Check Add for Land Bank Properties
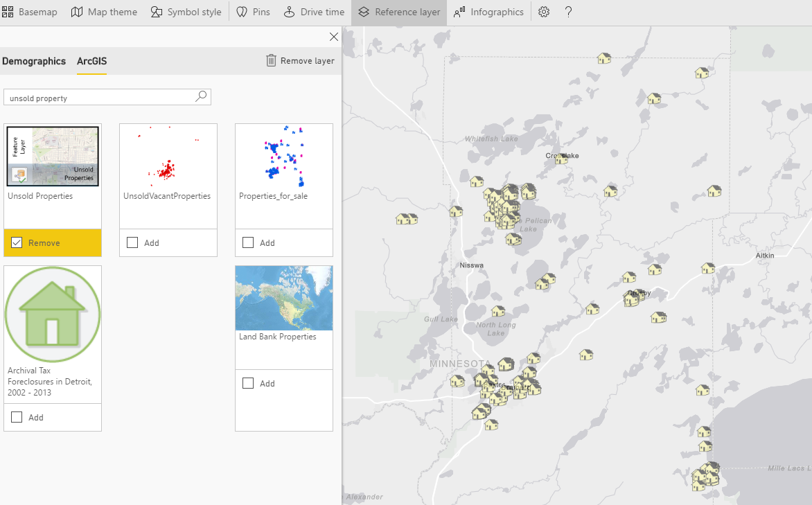 click(x=248, y=383)
